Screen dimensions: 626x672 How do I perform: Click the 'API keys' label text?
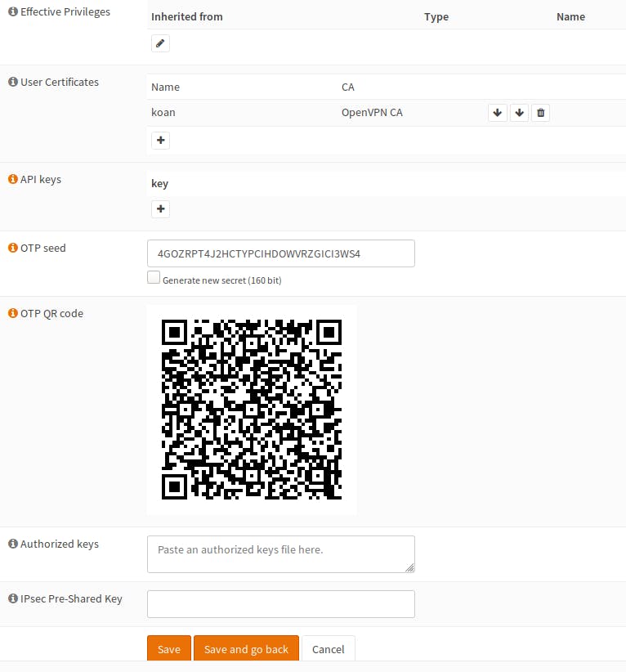[41, 180]
